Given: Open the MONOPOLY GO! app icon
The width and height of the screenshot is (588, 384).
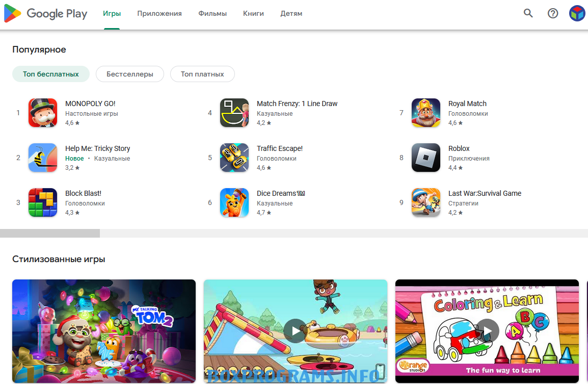Looking at the screenshot, I should coord(43,113).
